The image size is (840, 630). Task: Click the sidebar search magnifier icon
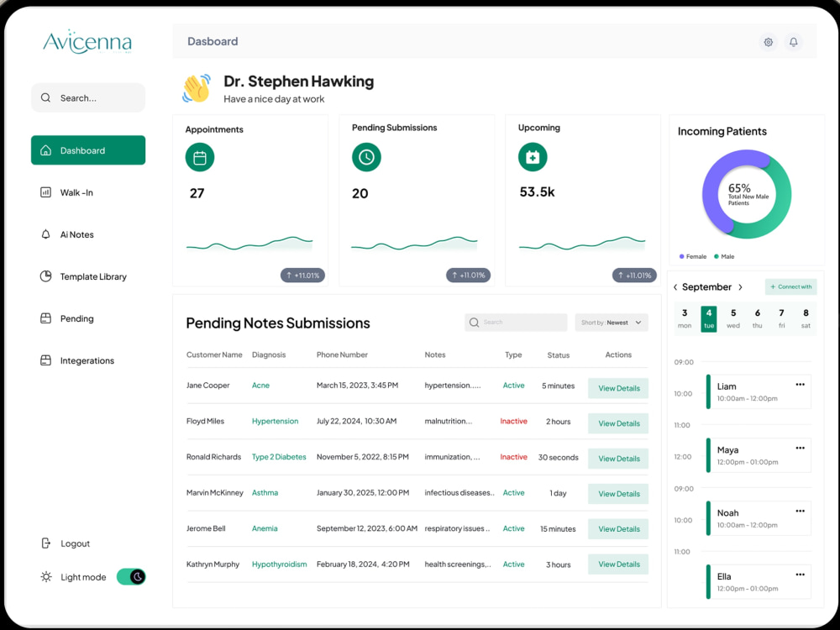coord(45,97)
